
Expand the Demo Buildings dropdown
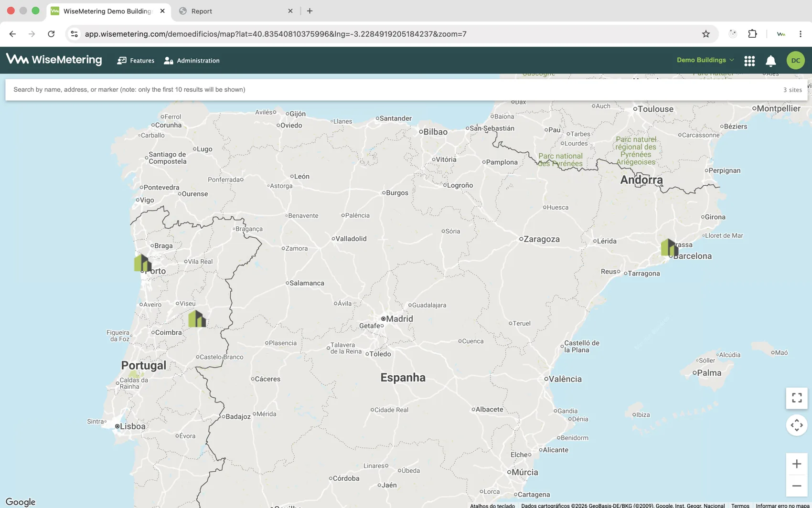(705, 60)
